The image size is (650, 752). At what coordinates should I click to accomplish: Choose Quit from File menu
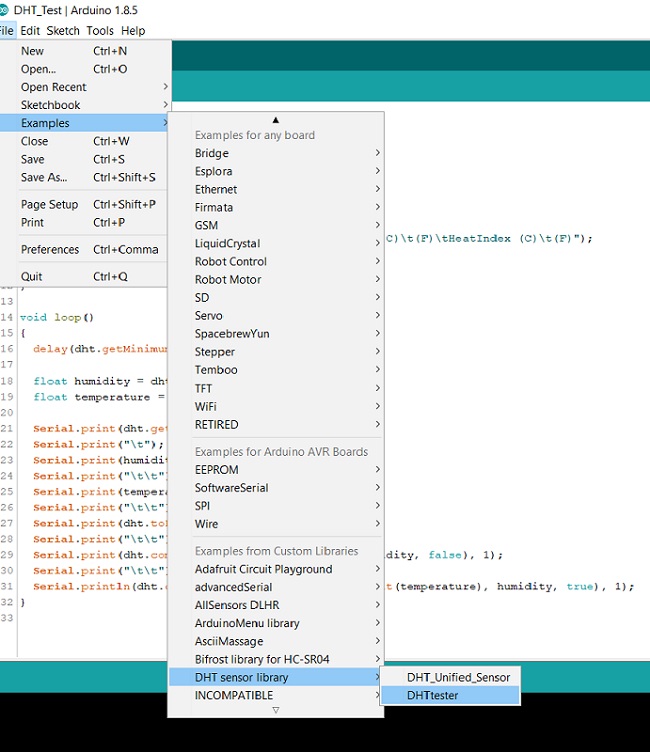pos(84,277)
